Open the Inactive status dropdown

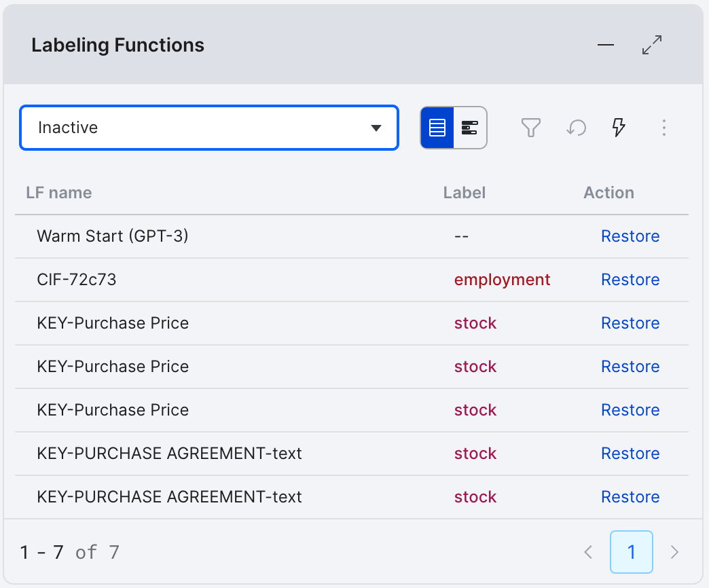coord(209,128)
